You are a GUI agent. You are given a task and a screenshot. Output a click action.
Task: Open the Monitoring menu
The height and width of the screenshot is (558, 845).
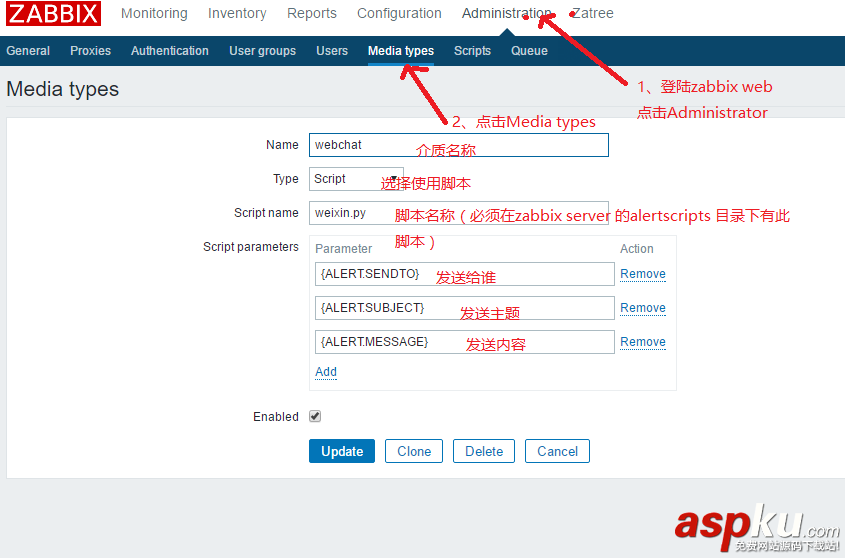click(x=154, y=13)
